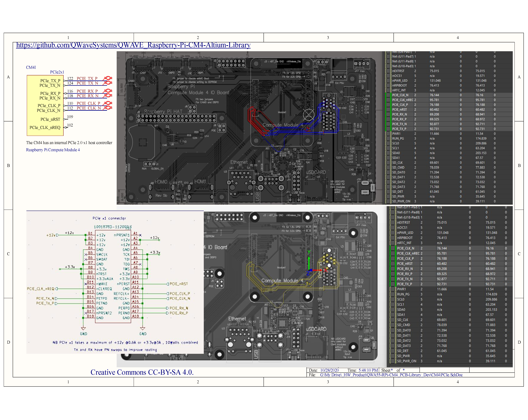Click 92.877 length value in upper nets table
The image size is (528, 420).
(x=434, y=124)
